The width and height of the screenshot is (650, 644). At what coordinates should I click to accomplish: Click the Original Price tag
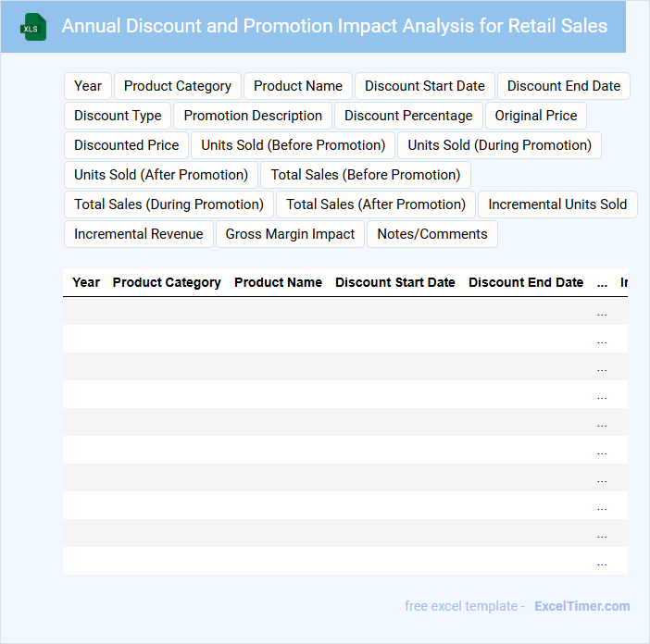(x=535, y=116)
